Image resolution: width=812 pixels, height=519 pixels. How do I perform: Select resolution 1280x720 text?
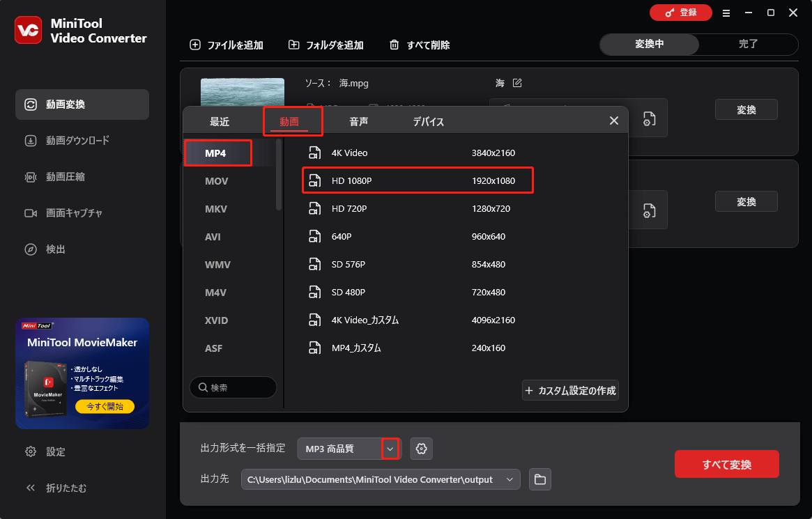point(491,208)
